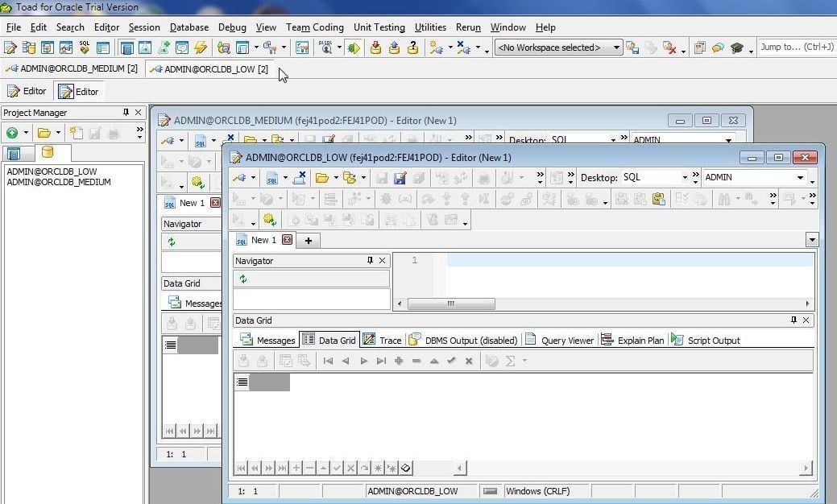The height and width of the screenshot is (504, 837).
Task: Click the open folder icon in Project Manager toolbar
Action: coord(44,133)
